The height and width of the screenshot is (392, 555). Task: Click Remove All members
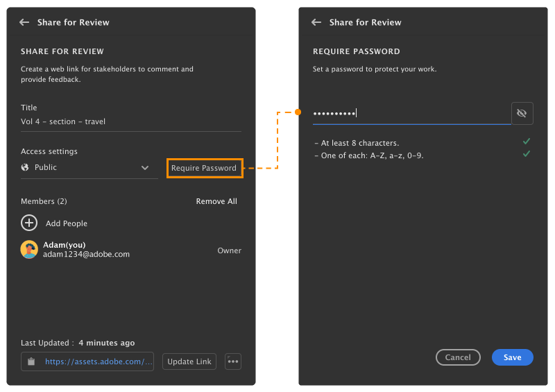tap(216, 201)
